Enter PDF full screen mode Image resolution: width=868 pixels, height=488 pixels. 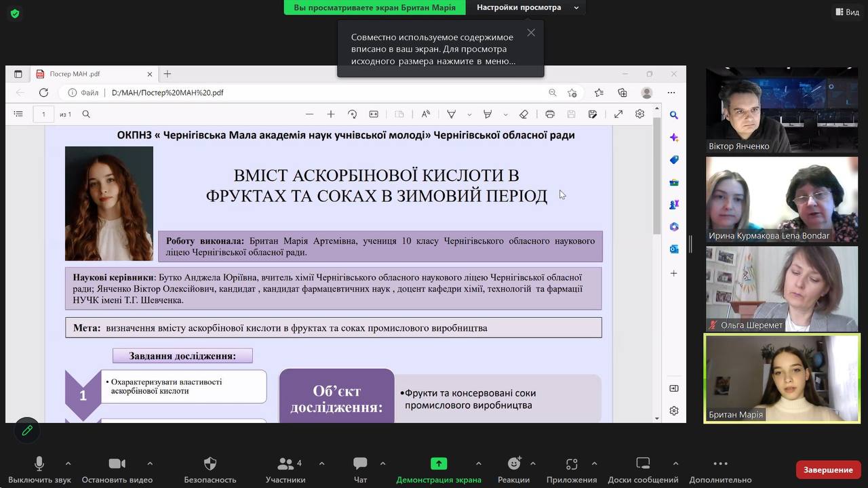point(618,114)
